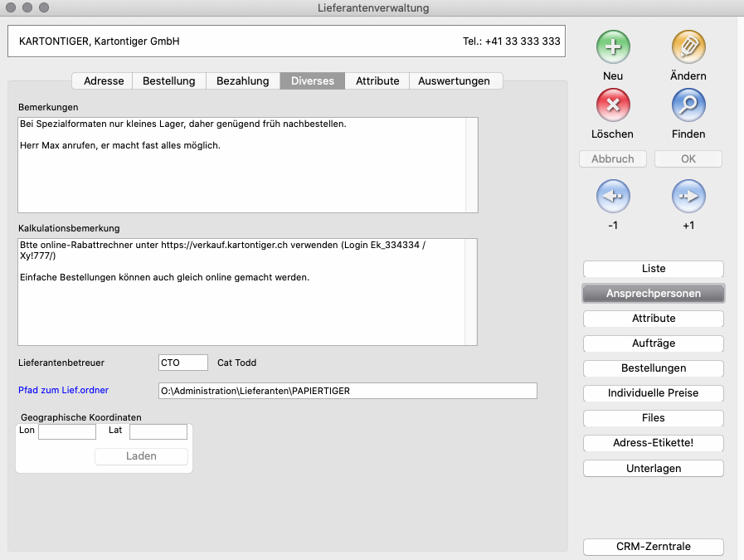744x560 pixels.
Task: Open the CRM-Zerntrale button
Action: point(654,547)
